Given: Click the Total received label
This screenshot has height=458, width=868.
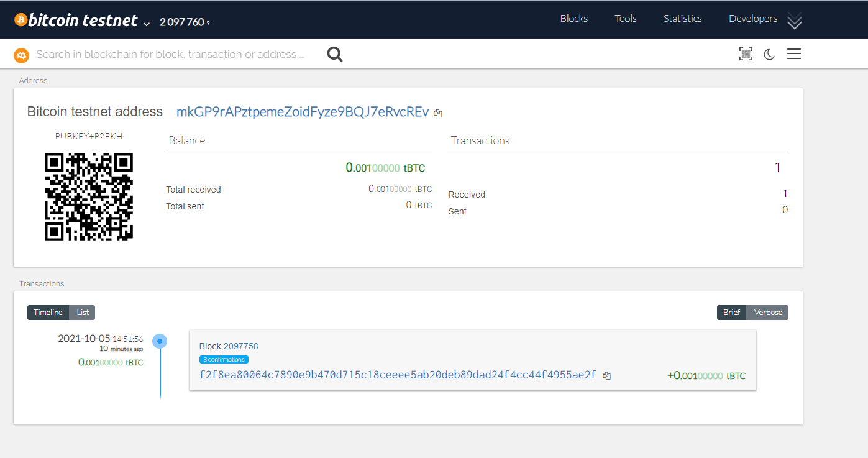Looking at the screenshot, I should [193, 190].
